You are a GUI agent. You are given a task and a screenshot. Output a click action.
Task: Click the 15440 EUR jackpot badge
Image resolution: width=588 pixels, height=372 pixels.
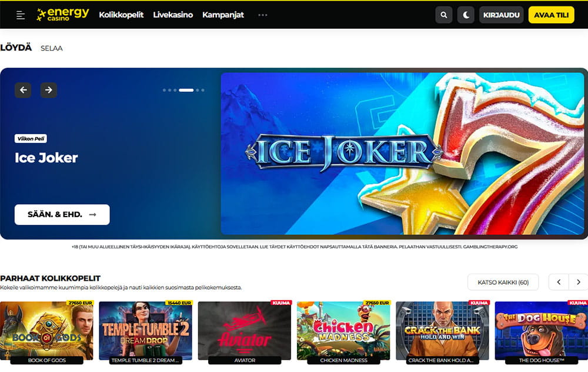pyautogui.click(x=179, y=303)
